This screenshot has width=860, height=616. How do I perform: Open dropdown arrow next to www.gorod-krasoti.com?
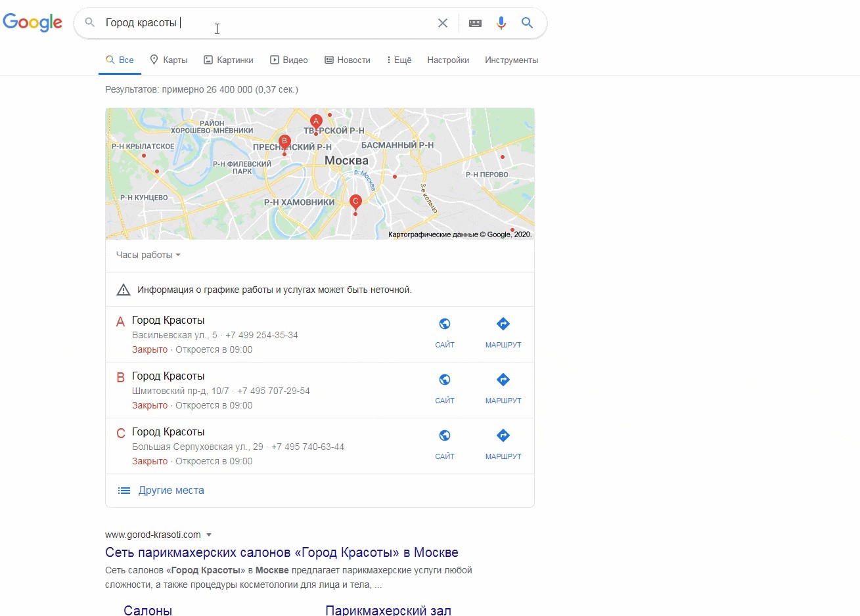[x=209, y=535]
